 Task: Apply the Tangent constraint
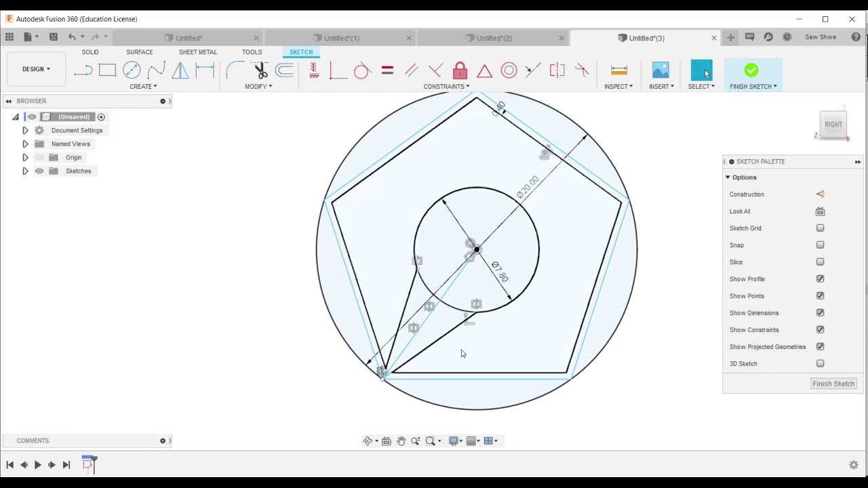(362, 70)
